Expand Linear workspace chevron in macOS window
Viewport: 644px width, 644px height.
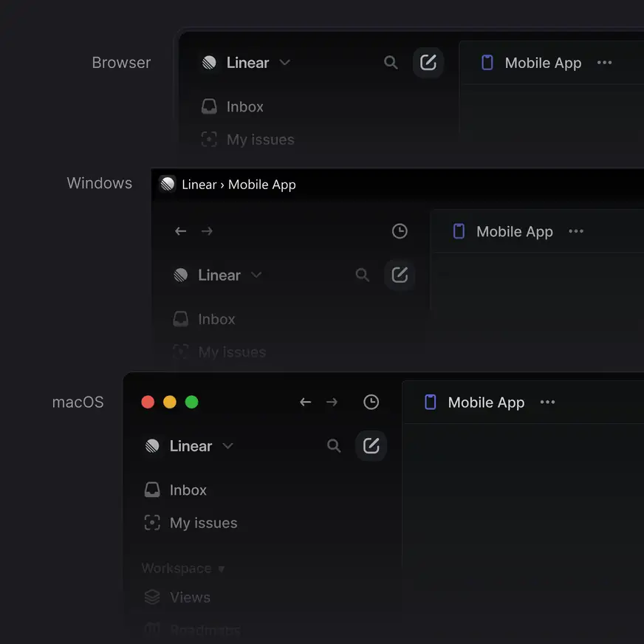227,446
